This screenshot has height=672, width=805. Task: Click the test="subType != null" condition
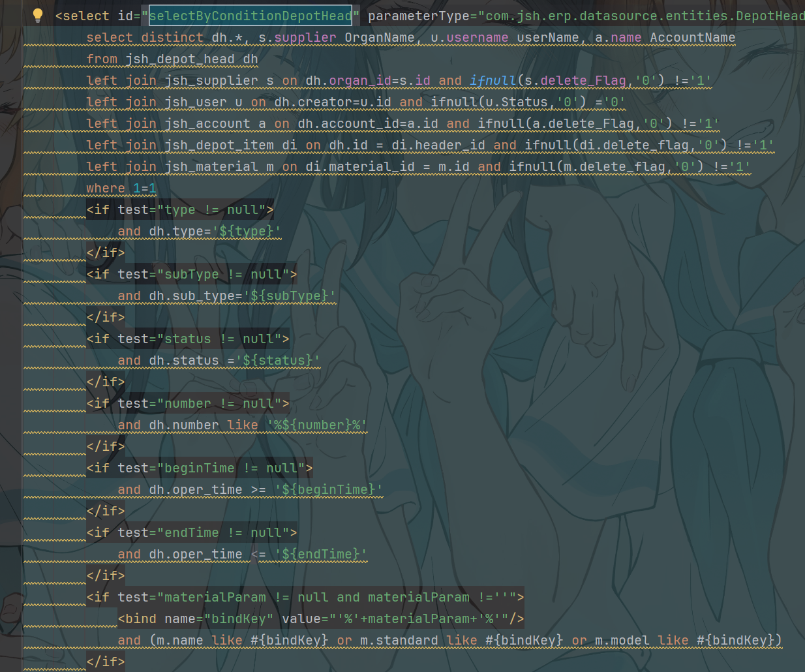204,274
